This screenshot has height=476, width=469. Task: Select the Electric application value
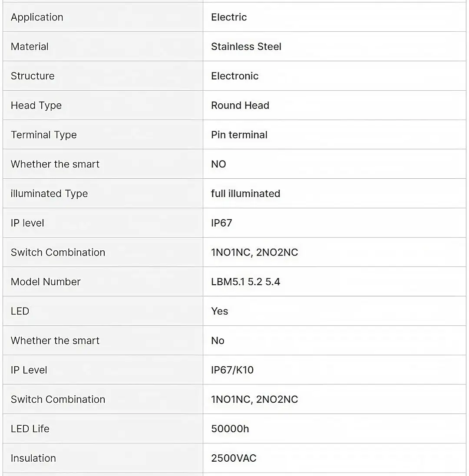click(x=229, y=17)
